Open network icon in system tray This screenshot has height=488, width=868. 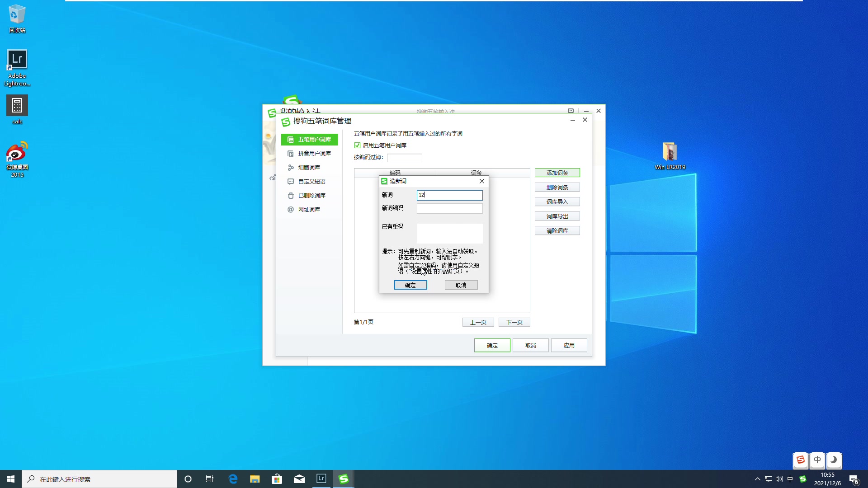point(769,479)
